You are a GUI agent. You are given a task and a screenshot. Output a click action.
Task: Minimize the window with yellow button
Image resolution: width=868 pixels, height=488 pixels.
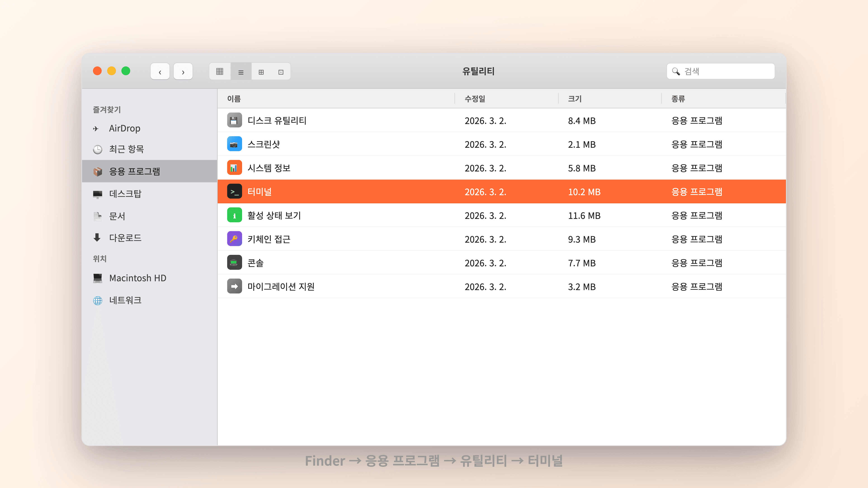(111, 71)
